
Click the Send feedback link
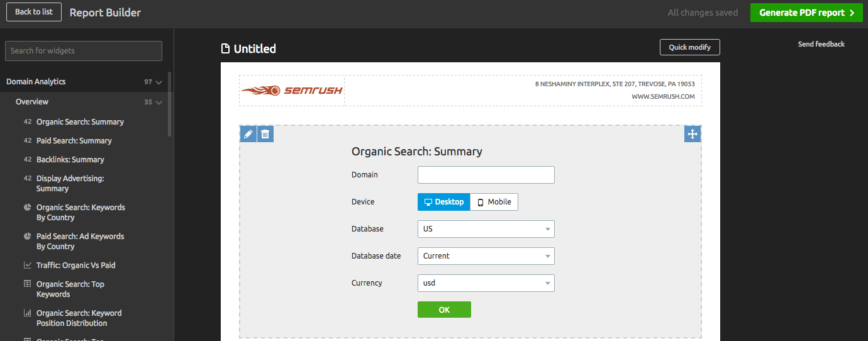(821, 44)
